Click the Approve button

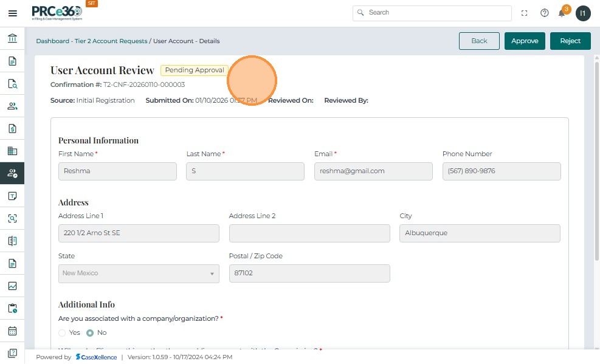tap(525, 41)
